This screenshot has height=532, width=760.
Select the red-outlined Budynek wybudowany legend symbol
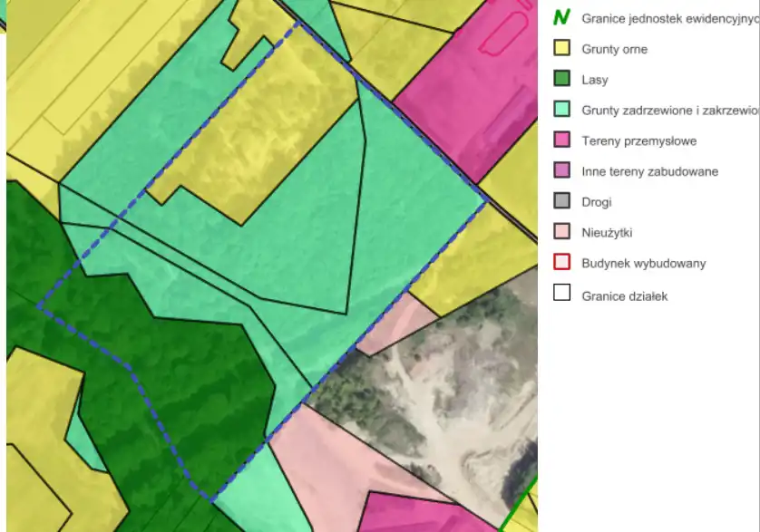pyautogui.click(x=562, y=263)
